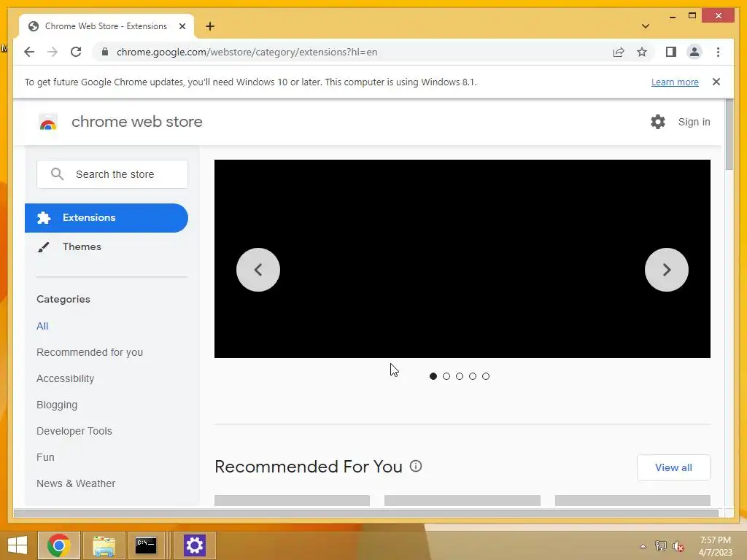Viewport: 747px width, 560px height.
Task: Close the Chrome Web Store tab
Action: click(182, 26)
